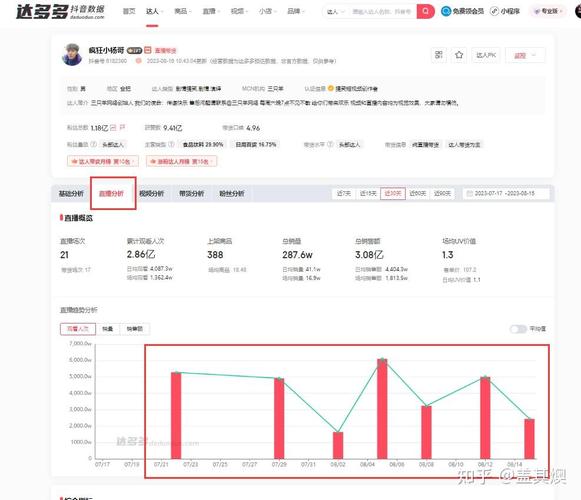The height and width of the screenshot is (500, 581).
Task: Select the 近60天 time range
Action: click(x=418, y=193)
